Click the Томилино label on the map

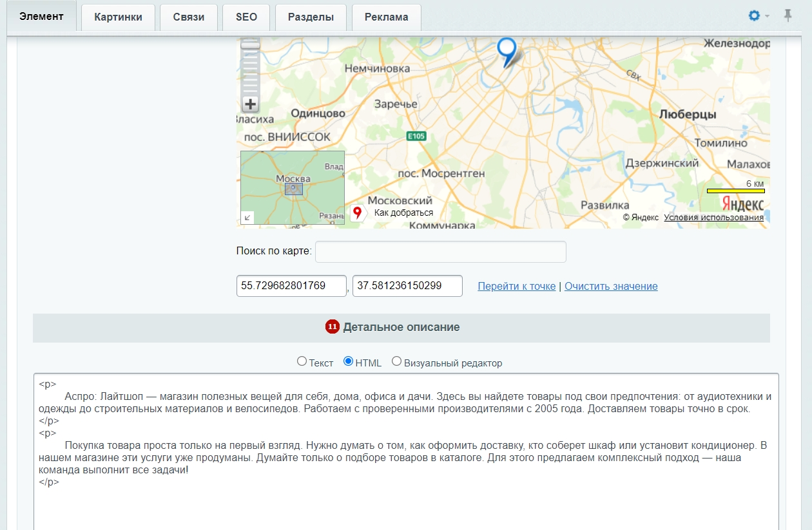(x=720, y=143)
